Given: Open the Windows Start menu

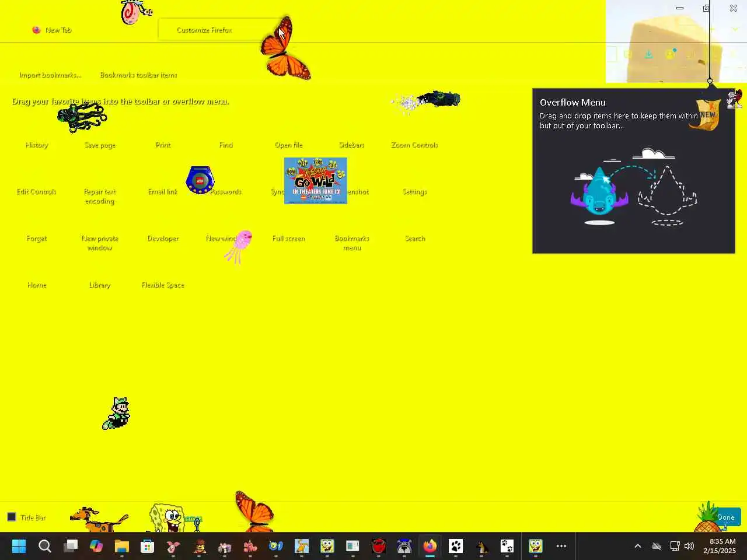Looking at the screenshot, I should [19, 546].
